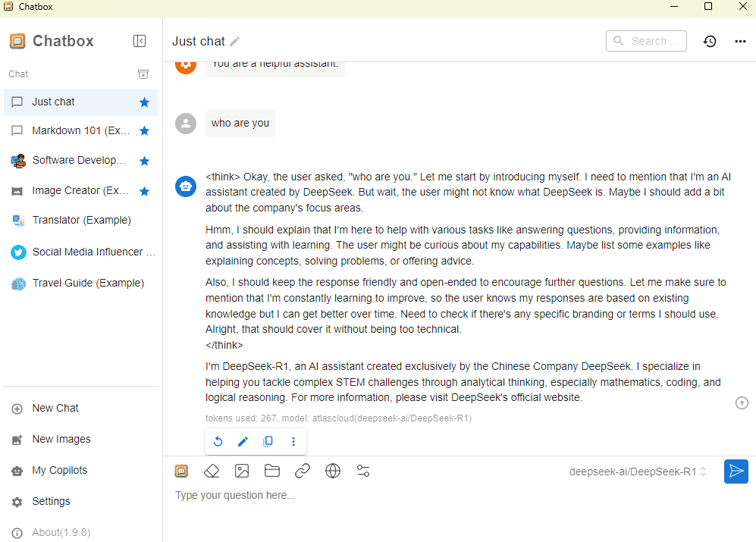Attach a link with chain icon

coord(303,471)
